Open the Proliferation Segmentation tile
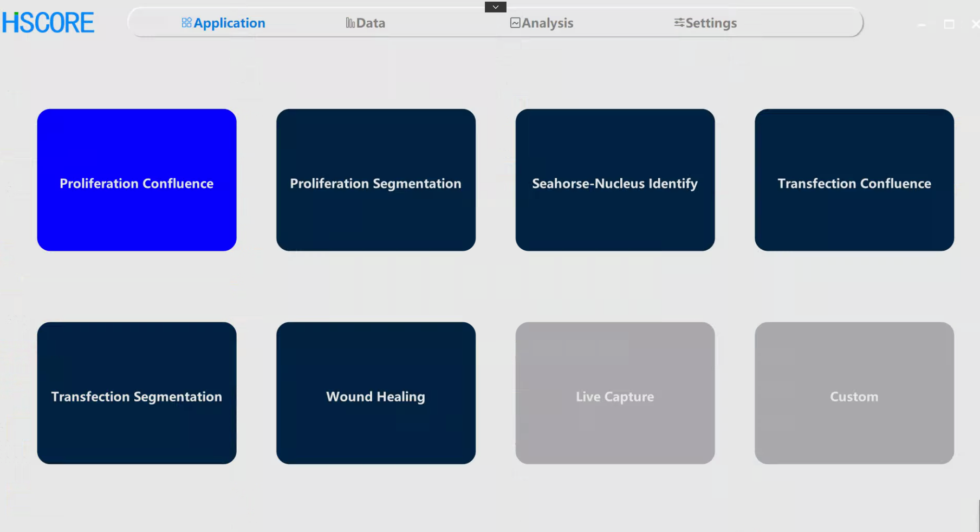Viewport: 980px width, 532px height. [375, 180]
